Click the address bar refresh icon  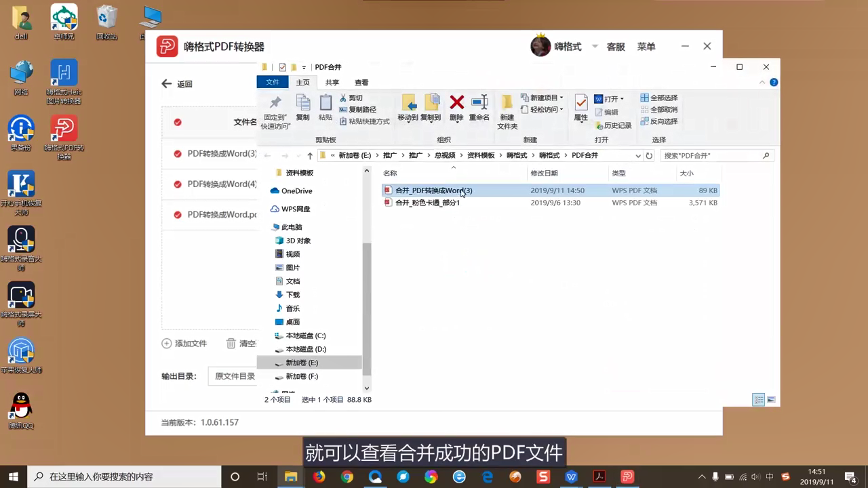coord(649,155)
